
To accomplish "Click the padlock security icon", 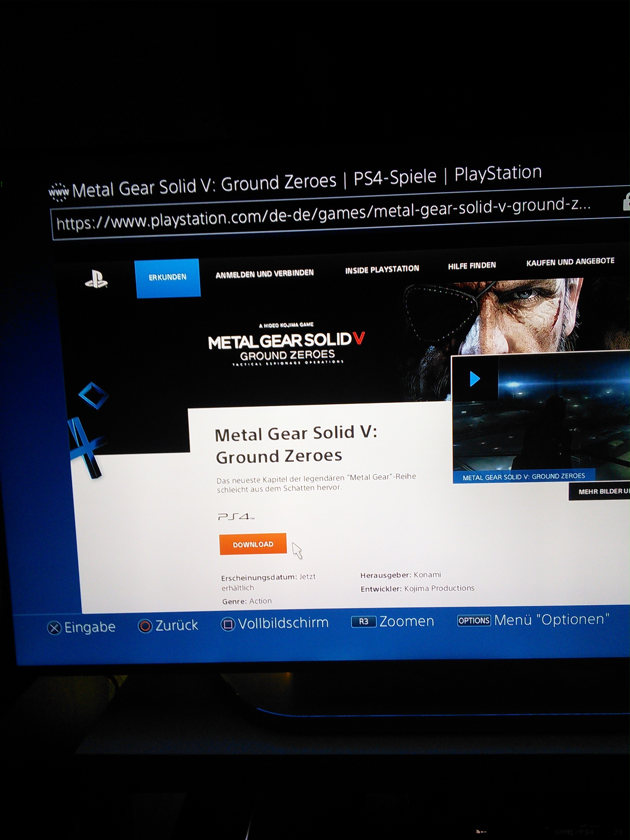I will coord(626,201).
